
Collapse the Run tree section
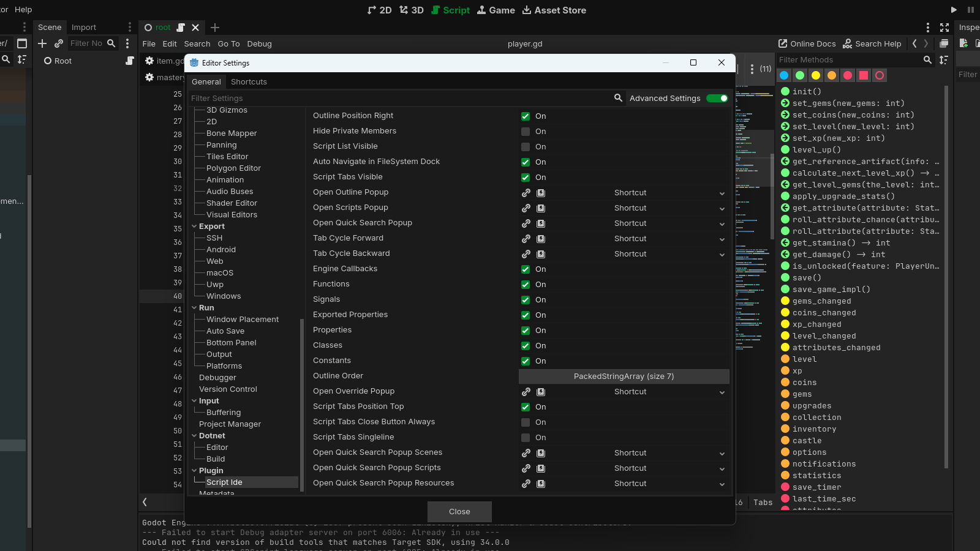point(194,308)
